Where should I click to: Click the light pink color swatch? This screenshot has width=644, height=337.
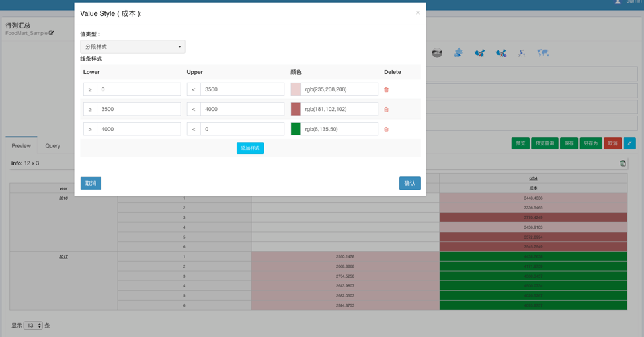296,89
